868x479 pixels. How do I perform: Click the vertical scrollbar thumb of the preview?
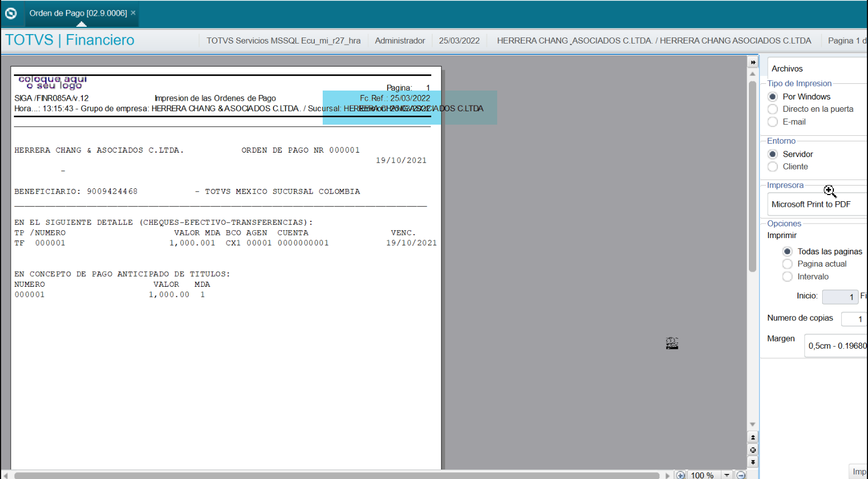pos(753,176)
